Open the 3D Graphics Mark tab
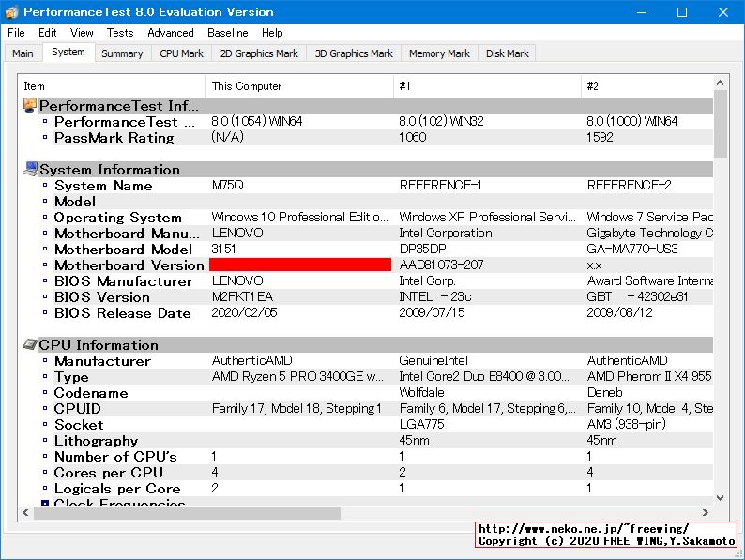 point(354,53)
